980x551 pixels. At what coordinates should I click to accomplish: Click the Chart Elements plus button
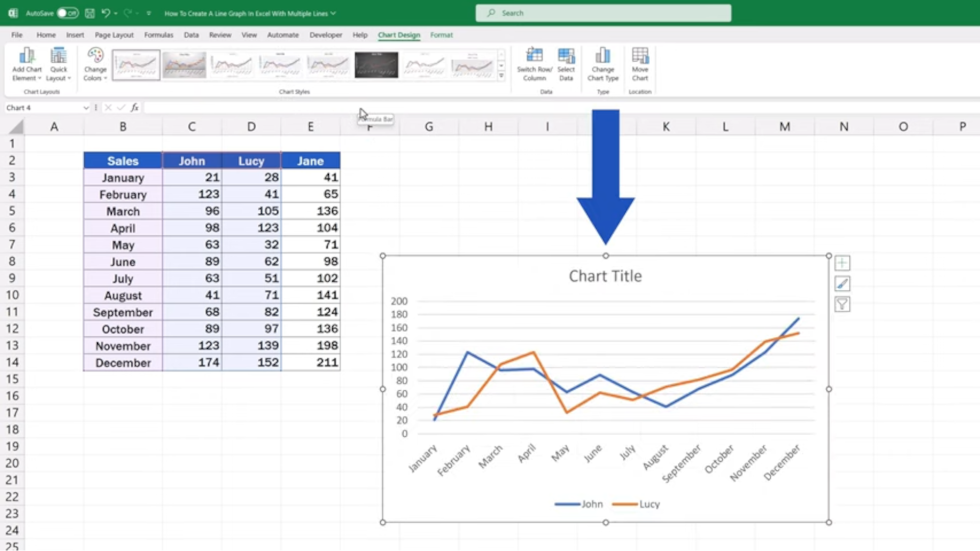[x=842, y=263]
